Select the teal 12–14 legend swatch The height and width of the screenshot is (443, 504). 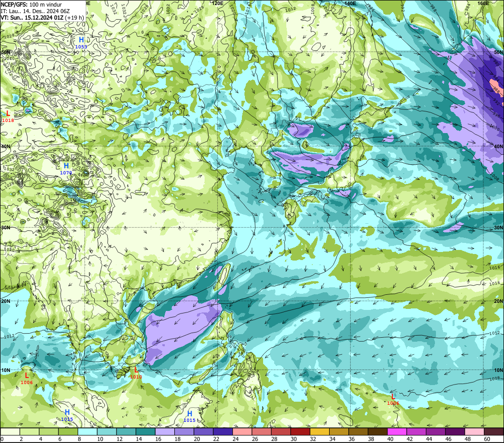127,431
